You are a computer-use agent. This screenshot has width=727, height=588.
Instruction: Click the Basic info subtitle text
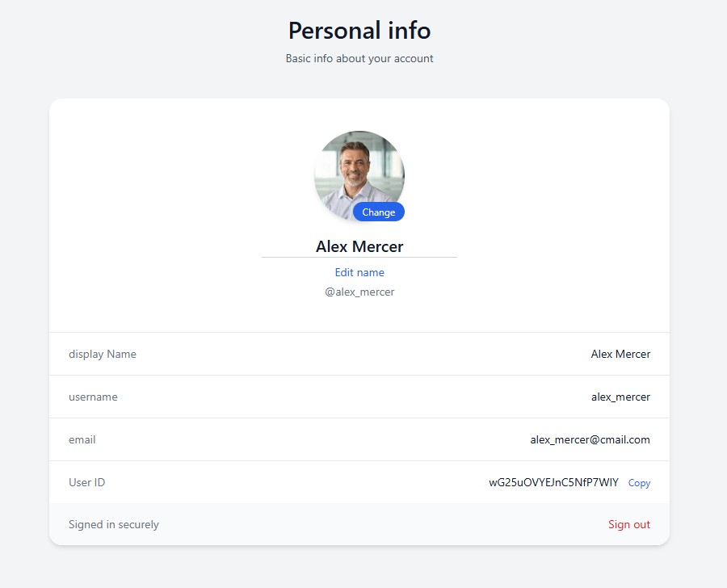pyautogui.click(x=359, y=58)
